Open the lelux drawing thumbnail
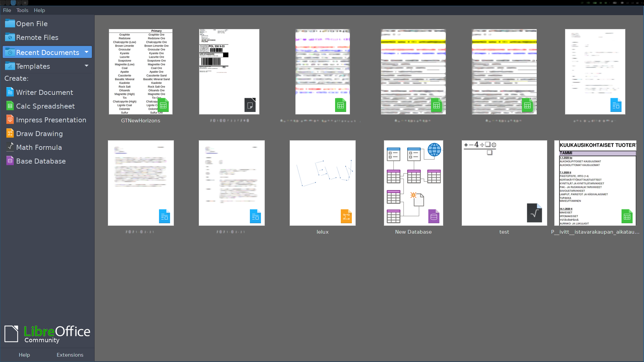 [x=322, y=183]
